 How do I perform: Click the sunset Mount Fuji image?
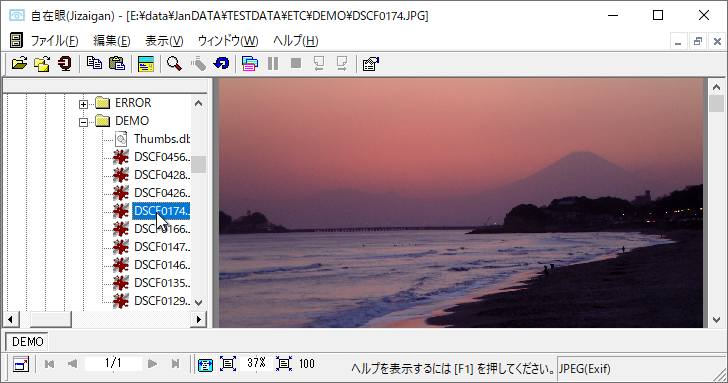point(461,203)
